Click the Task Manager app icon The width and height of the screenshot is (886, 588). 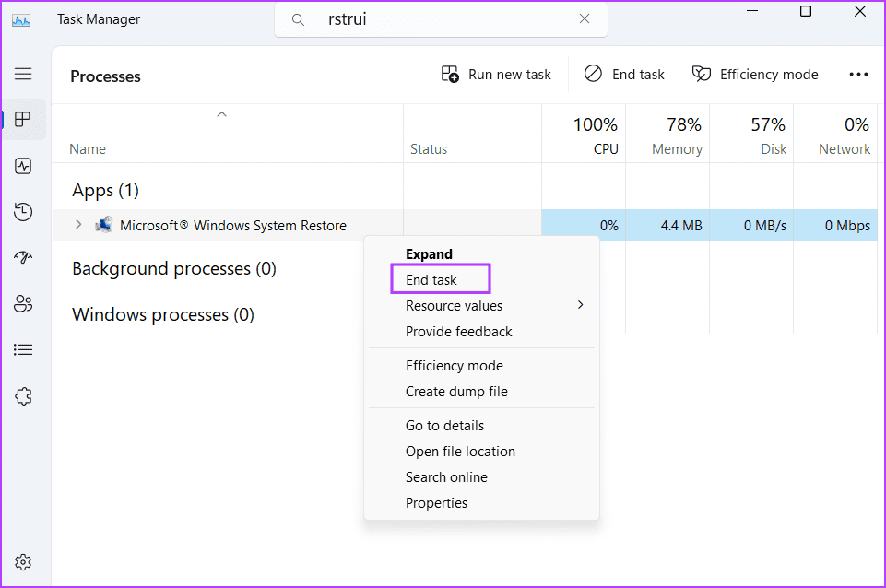21,20
